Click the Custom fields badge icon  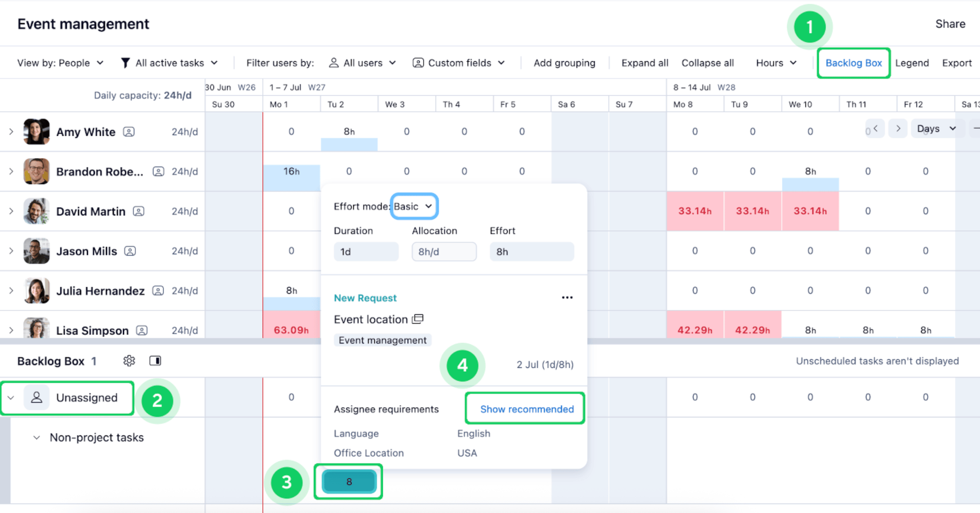pyautogui.click(x=417, y=62)
